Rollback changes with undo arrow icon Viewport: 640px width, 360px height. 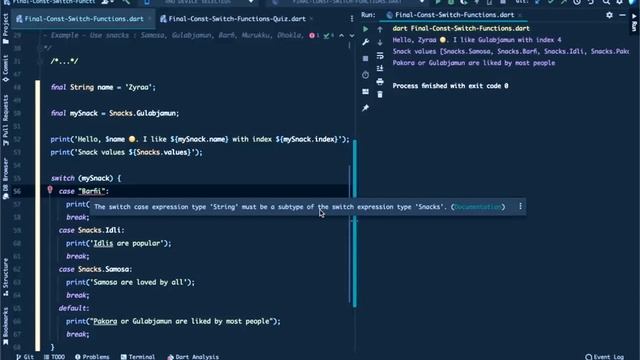click(591, 2)
